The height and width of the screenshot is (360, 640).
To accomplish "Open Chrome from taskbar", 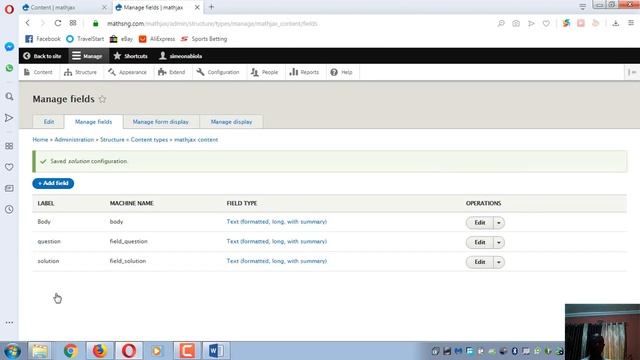I will click(70, 351).
